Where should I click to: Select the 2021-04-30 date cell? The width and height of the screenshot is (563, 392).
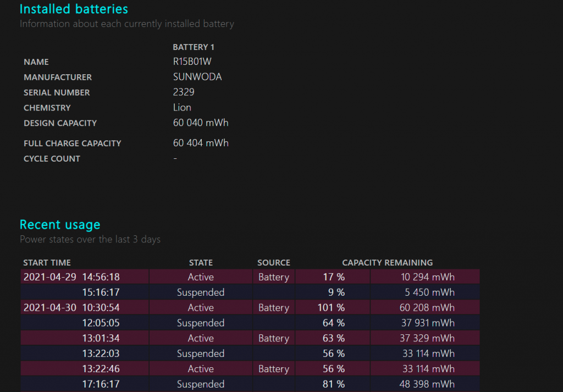(50, 308)
